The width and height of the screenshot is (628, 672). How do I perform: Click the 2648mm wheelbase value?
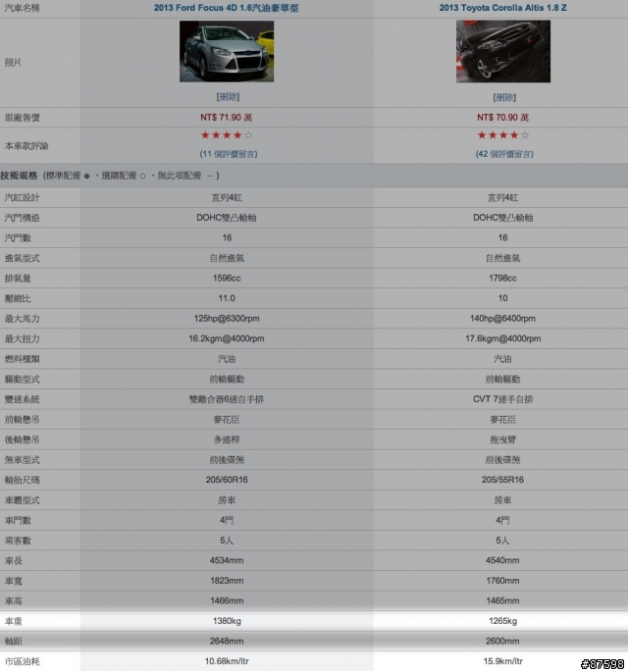point(227,642)
